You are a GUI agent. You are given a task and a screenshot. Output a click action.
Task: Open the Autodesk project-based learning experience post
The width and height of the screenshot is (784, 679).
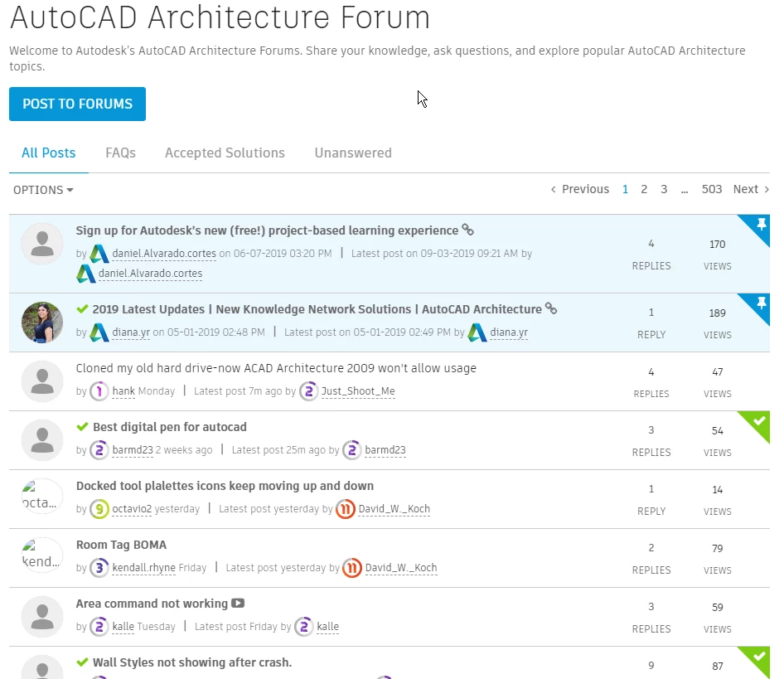tap(267, 230)
